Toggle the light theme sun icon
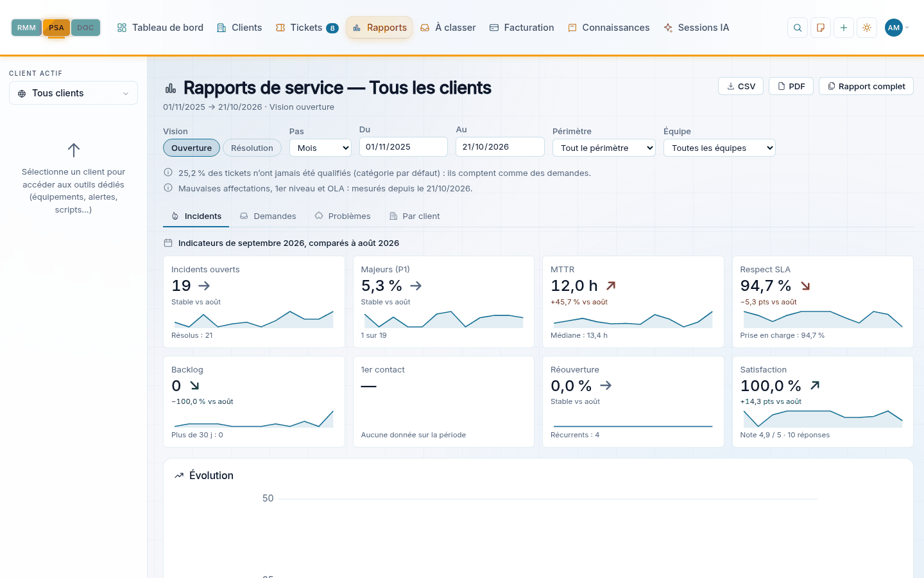 pyautogui.click(x=867, y=28)
